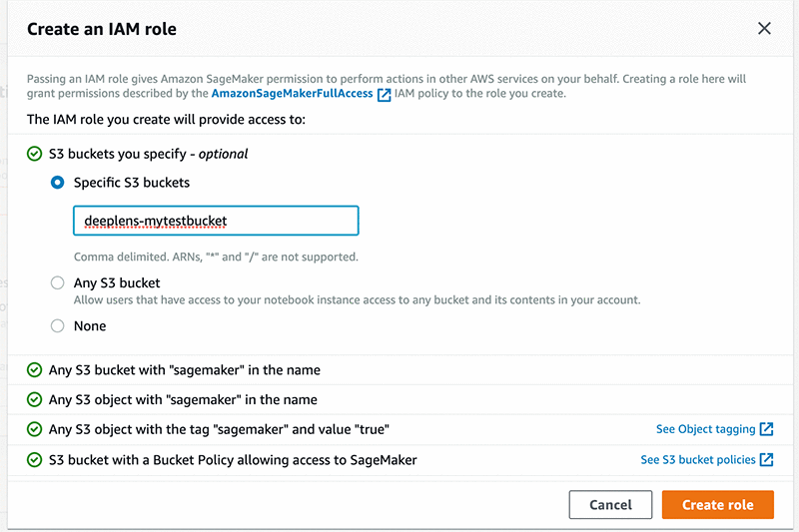799x532 pixels.
Task: Click external link icon next to See Object tagging
Action: pyautogui.click(x=766, y=429)
